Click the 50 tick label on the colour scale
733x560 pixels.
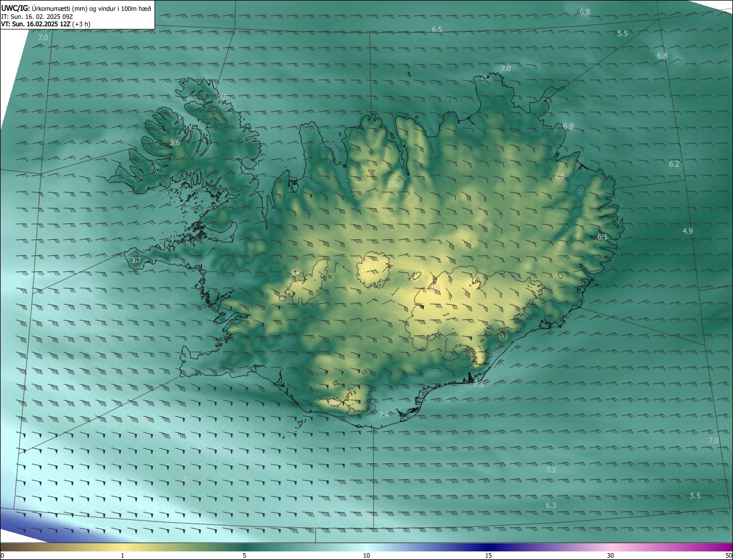point(728,555)
